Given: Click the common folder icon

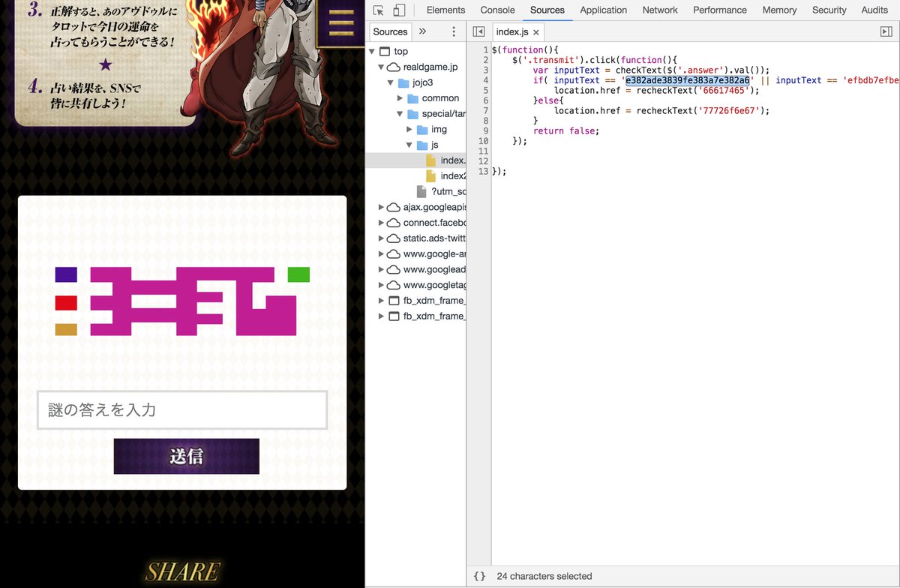Looking at the screenshot, I should click(x=412, y=98).
